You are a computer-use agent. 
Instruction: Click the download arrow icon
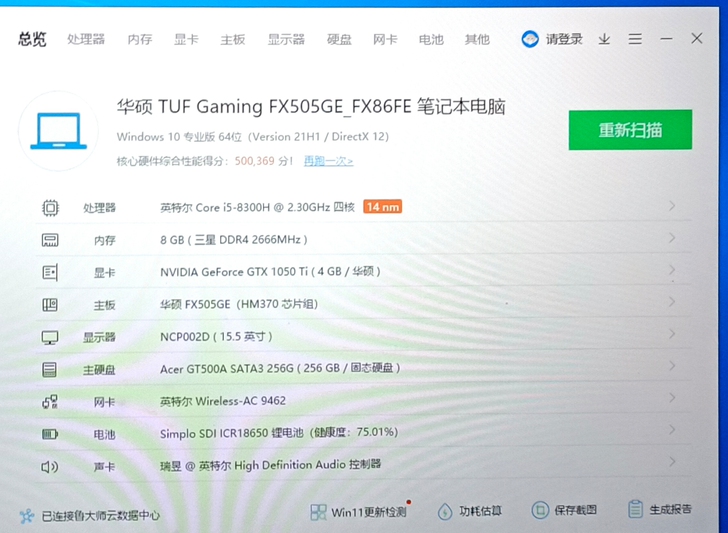tap(604, 39)
